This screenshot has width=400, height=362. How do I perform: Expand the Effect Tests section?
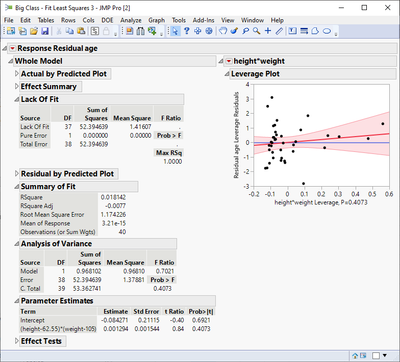point(17,341)
